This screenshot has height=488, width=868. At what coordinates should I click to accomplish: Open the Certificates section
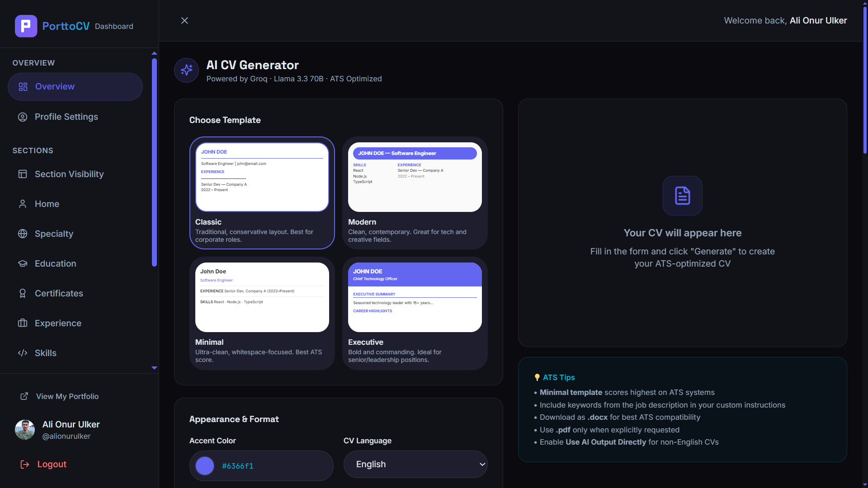(x=75, y=293)
